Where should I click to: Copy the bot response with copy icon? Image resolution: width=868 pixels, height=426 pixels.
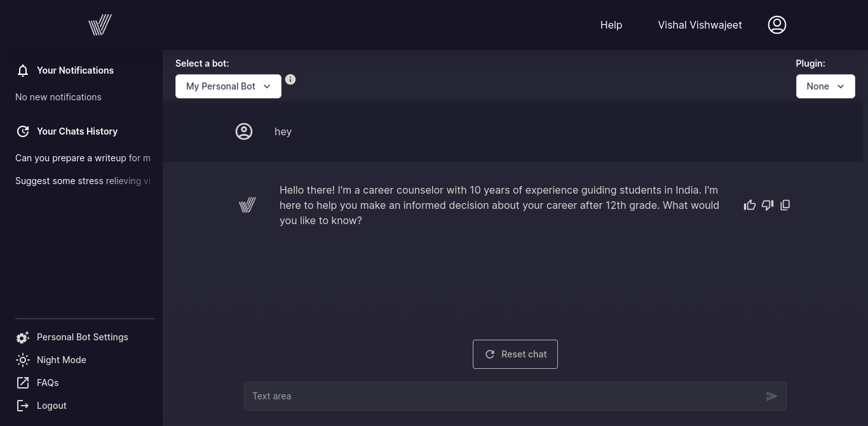tap(785, 205)
